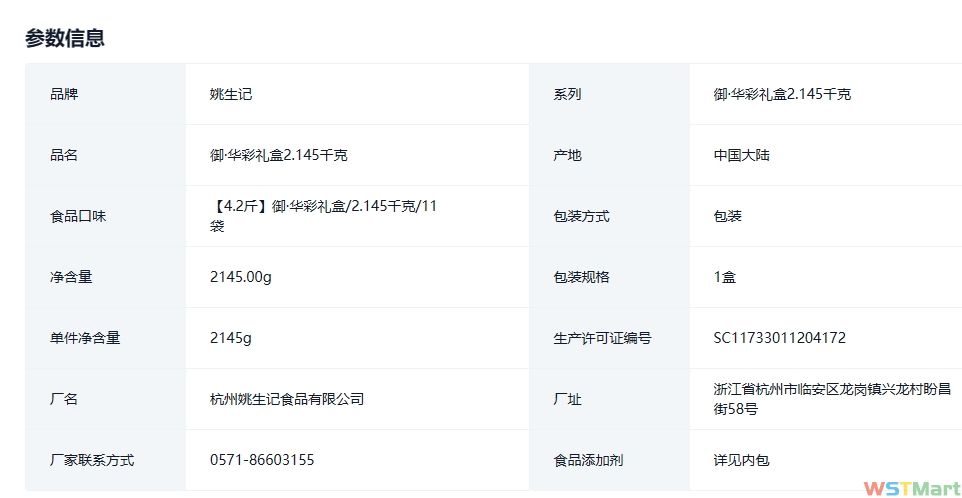This screenshot has height=498, width=962.
Task: Click the series value next to 系列
Action: (782, 94)
